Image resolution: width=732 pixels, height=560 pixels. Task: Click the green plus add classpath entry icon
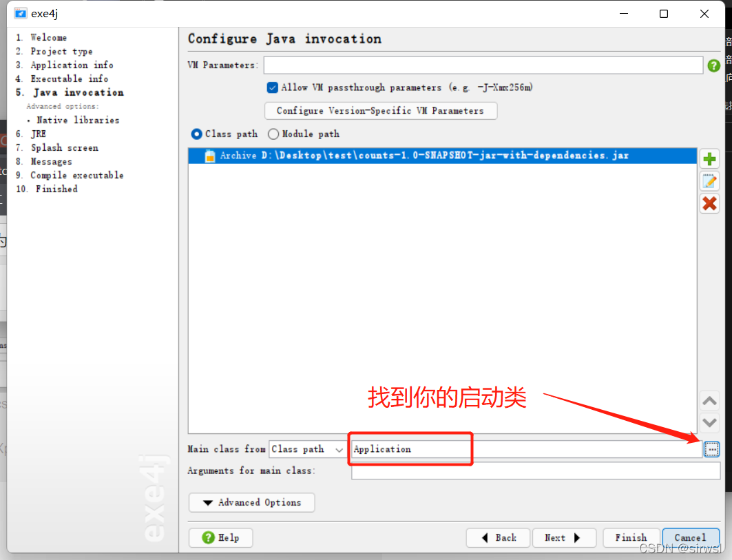coord(709,159)
